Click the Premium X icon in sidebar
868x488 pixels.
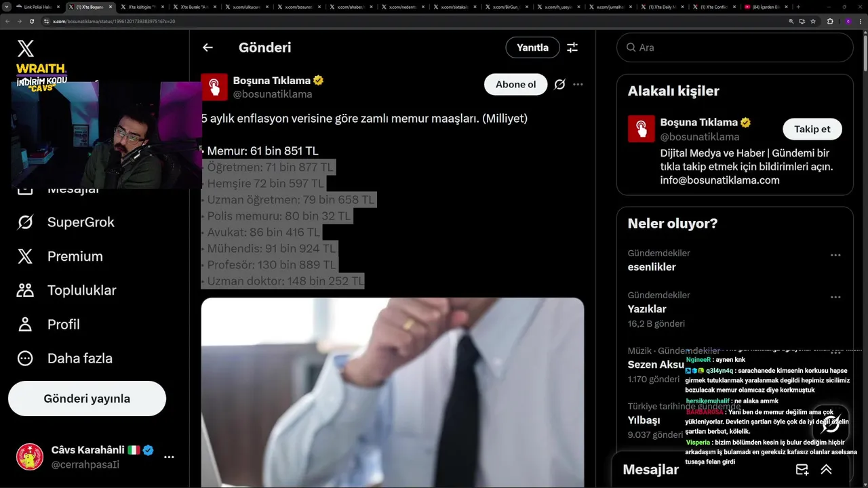click(x=25, y=256)
